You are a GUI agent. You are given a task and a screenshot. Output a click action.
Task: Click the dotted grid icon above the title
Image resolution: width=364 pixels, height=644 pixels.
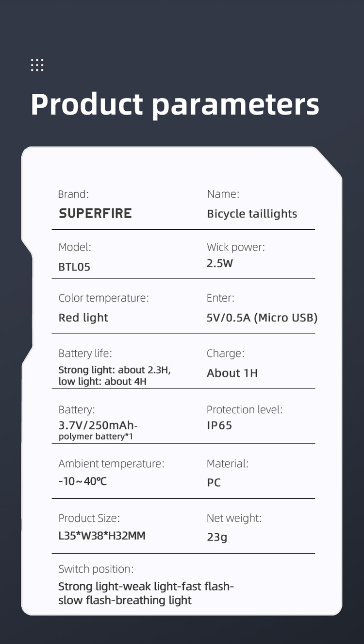pyautogui.click(x=37, y=65)
